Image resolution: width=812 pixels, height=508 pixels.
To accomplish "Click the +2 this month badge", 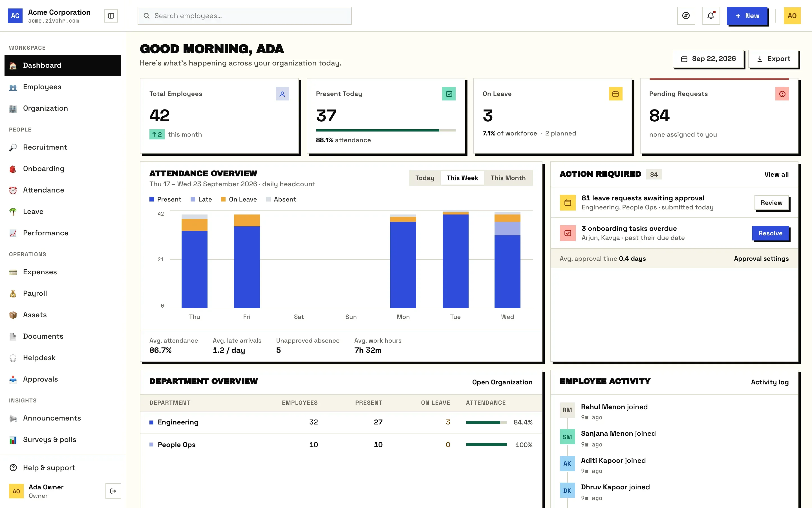I will coord(157,134).
